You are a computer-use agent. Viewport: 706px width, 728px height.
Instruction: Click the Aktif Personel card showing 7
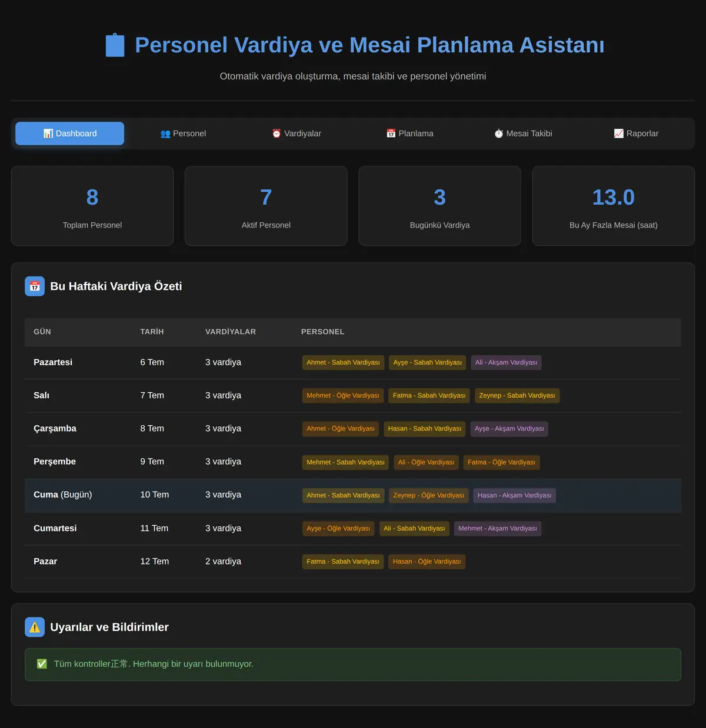click(266, 206)
